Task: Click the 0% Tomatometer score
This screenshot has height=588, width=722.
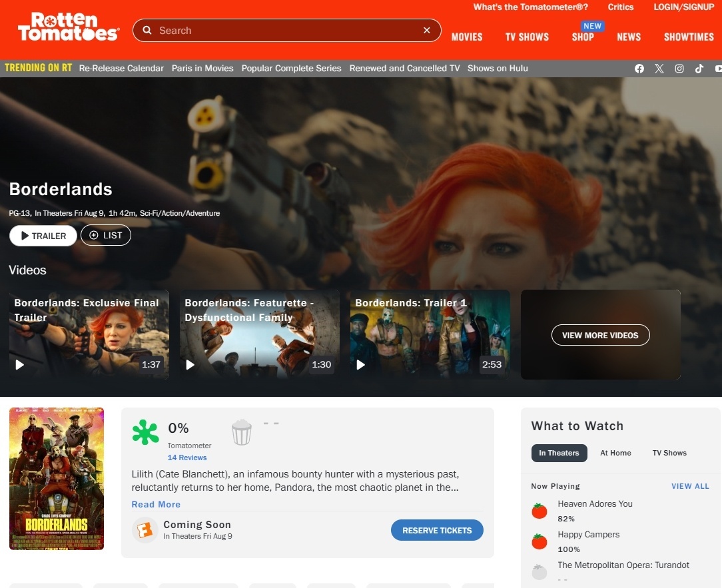Action: (179, 428)
